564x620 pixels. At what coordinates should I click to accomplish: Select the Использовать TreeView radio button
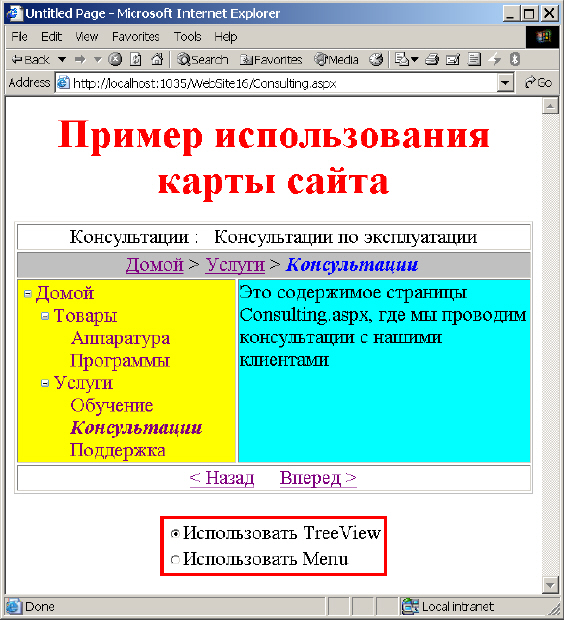pos(175,534)
